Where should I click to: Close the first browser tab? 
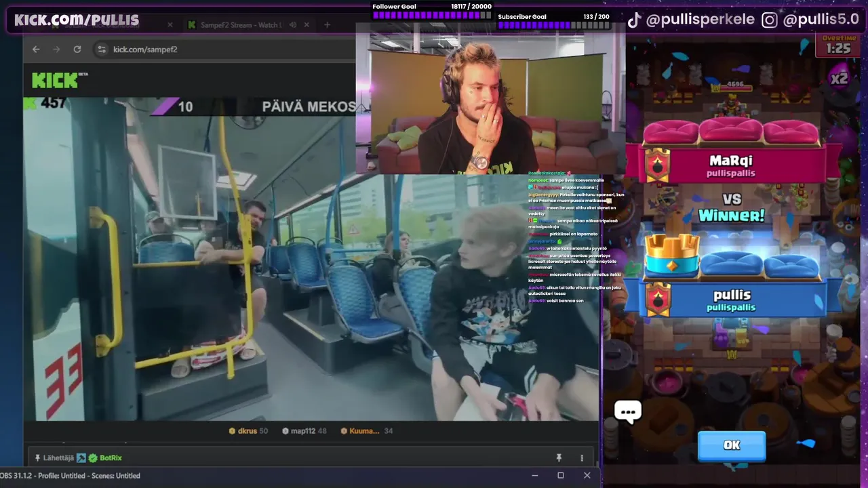click(x=170, y=25)
